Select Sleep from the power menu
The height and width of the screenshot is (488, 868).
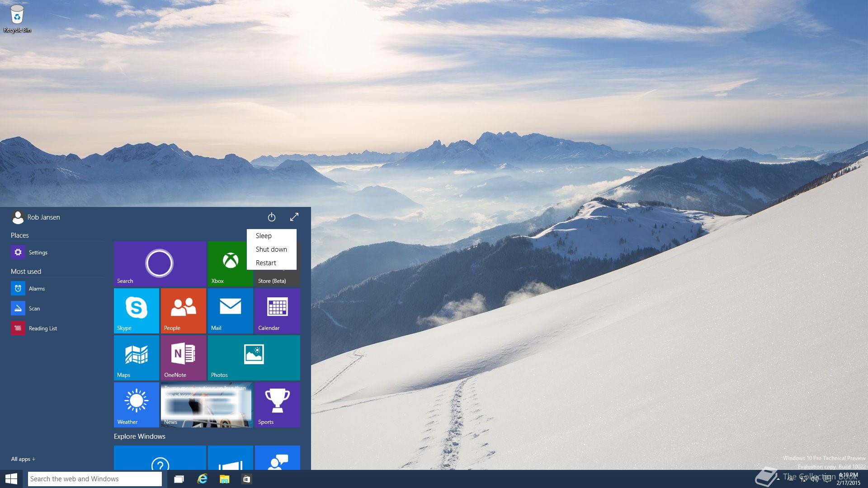point(272,236)
